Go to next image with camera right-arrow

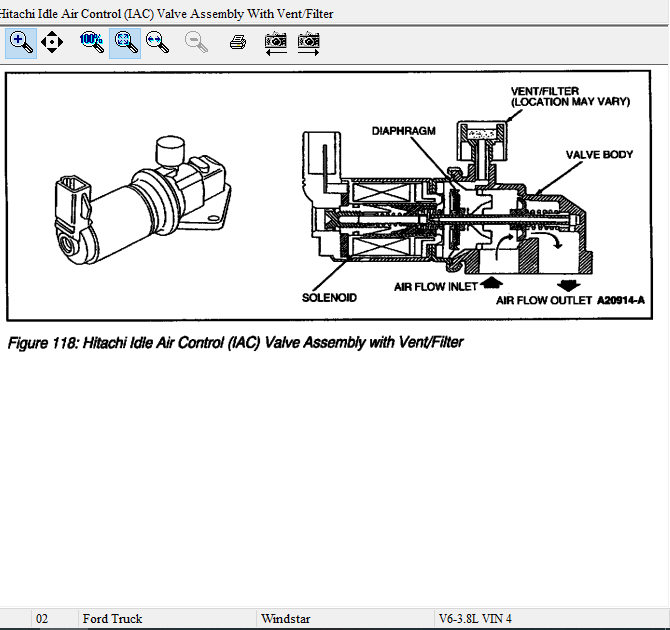point(309,42)
